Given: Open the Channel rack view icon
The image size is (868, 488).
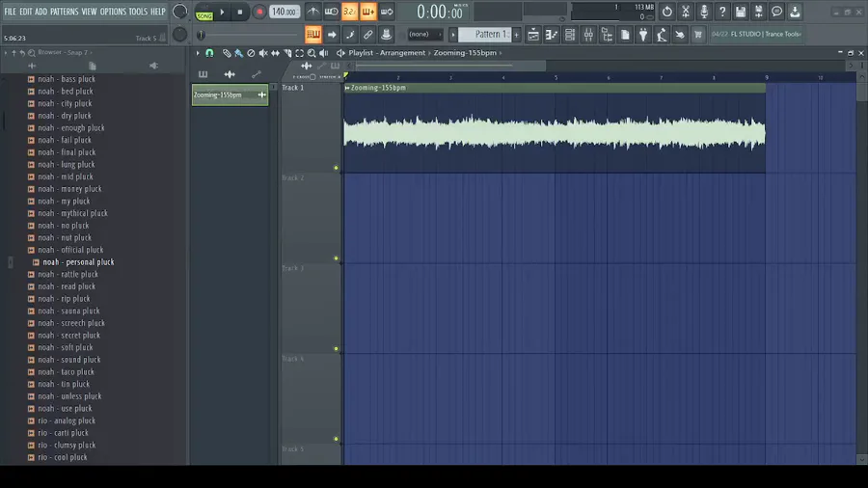Looking at the screenshot, I should (x=570, y=35).
